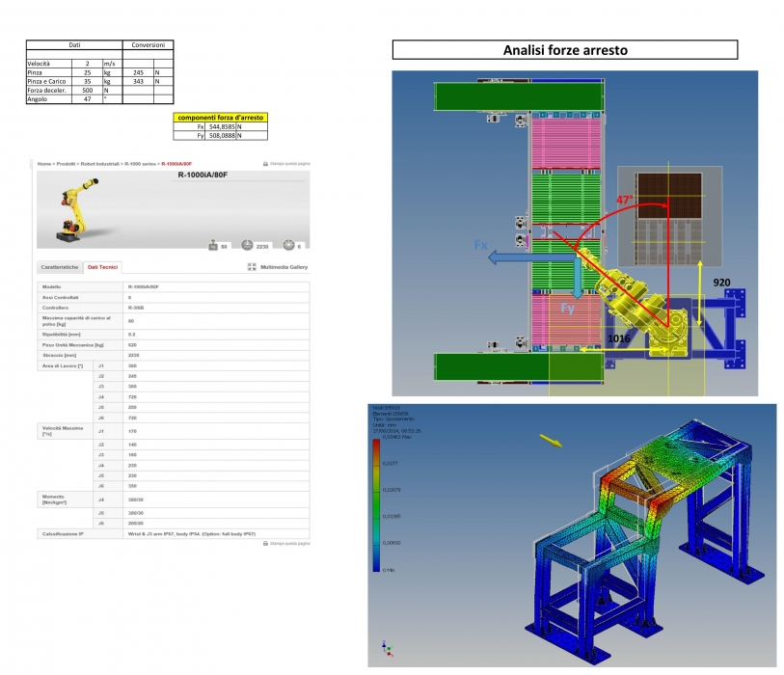Click the payload weight icon showing 80

[213, 247]
